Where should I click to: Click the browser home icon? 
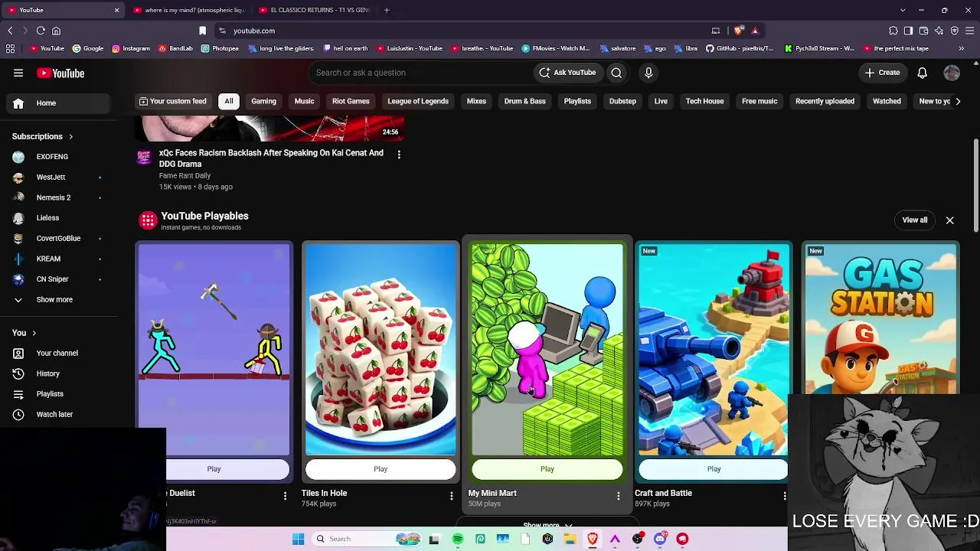click(56, 31)
